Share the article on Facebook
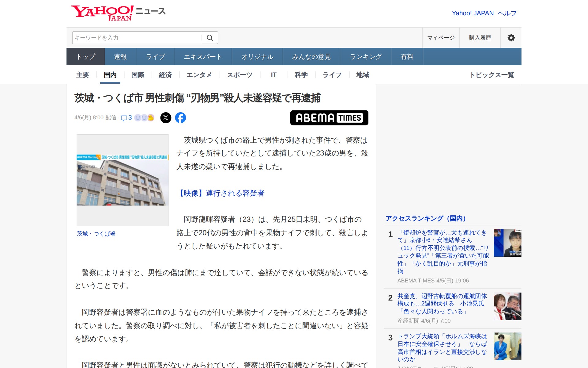The width and height of the screenshot is (588, 368). (180, 118)
